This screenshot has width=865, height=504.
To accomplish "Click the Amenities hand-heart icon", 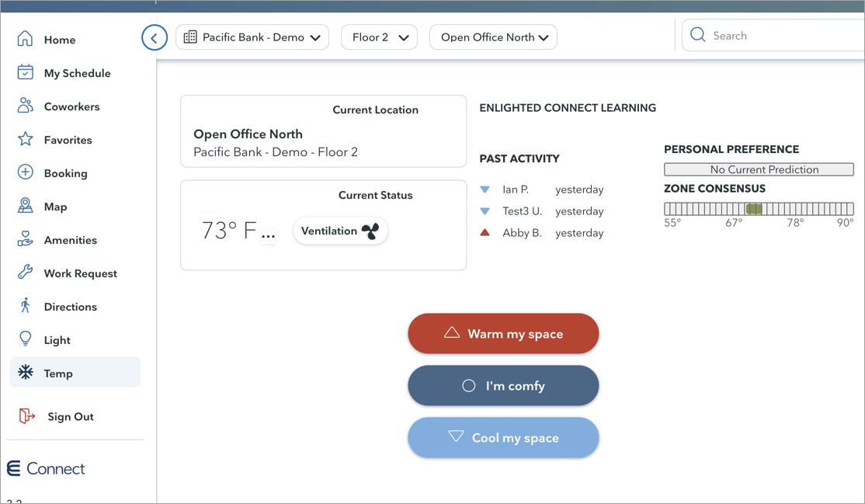I will 25,239.
